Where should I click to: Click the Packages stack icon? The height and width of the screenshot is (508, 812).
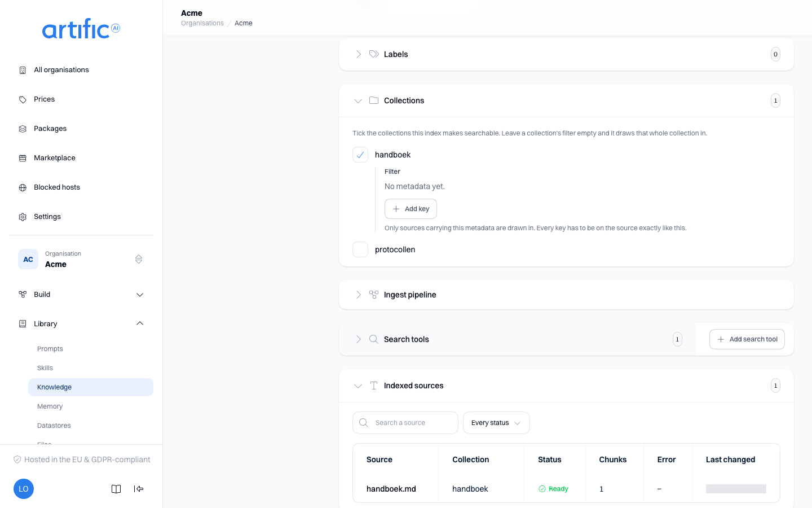point(23,129)
